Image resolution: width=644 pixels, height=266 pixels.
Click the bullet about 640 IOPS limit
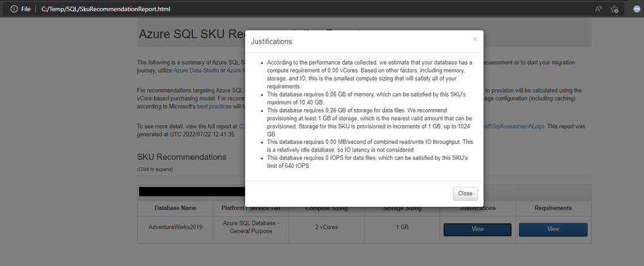pyautogui.click(x=369, y=161)
